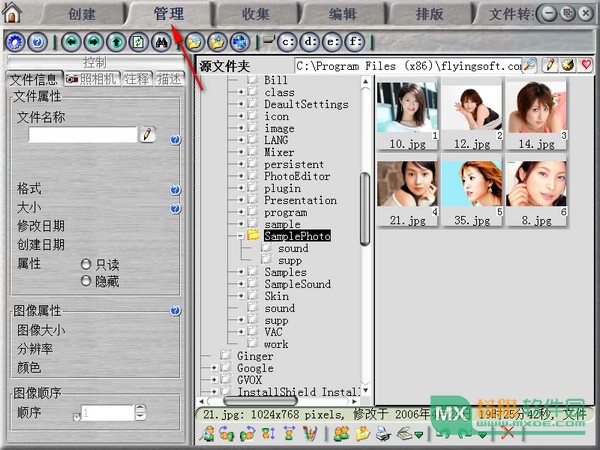Click the pencil rename icon beside filename field
Viewport: 600px width, 450px height.
pos(148,135)
